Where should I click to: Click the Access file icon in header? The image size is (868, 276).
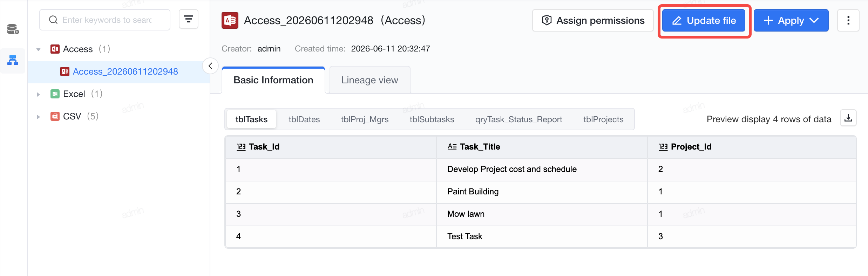(x=230, y=20)
